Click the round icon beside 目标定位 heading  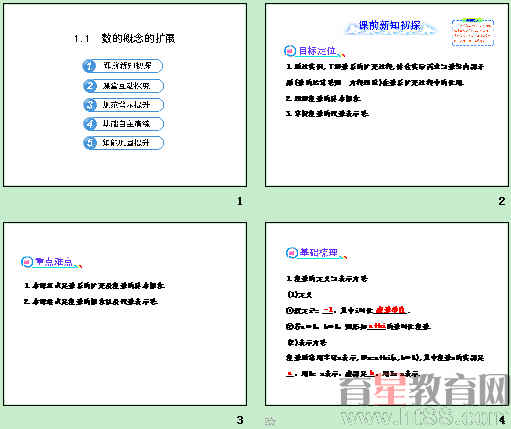(x=290, y=51)
